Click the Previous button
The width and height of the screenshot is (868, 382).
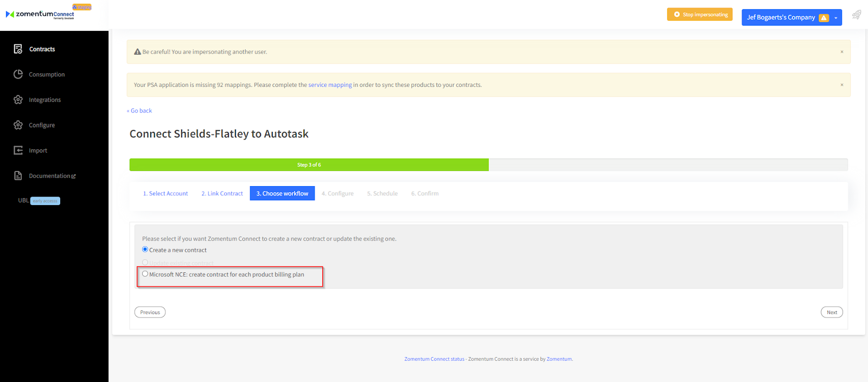150,312
